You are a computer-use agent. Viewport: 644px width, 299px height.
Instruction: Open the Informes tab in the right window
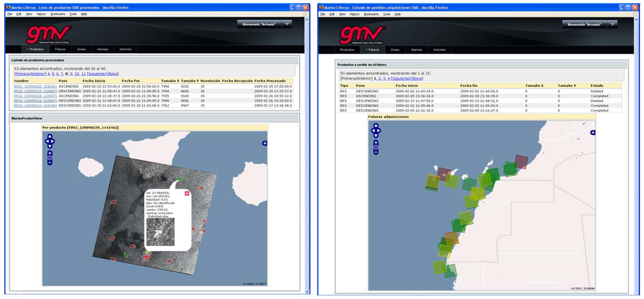440,49
